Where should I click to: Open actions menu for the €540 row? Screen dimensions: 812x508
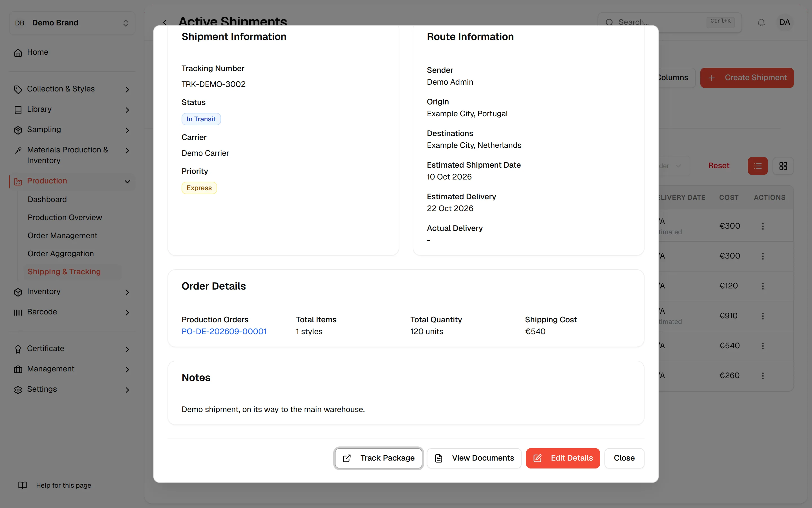click(x=763, y=346)
